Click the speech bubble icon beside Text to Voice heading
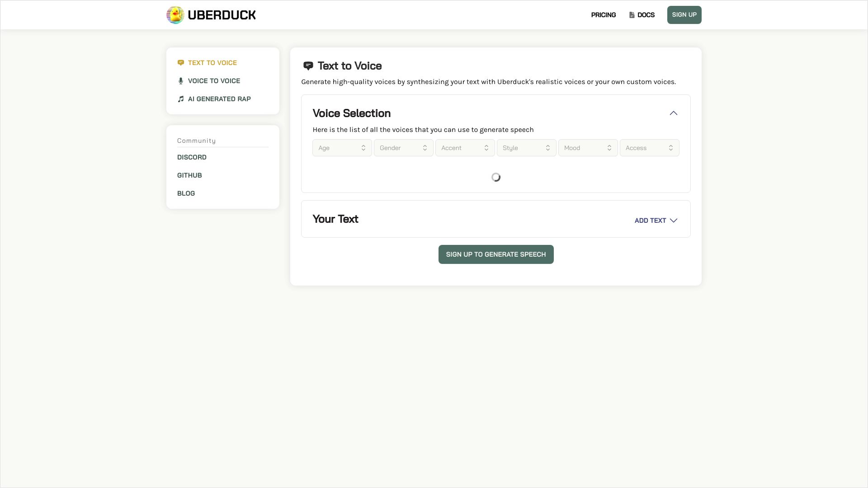The width and height of the screenshot is (868, 488). point(308,66)
